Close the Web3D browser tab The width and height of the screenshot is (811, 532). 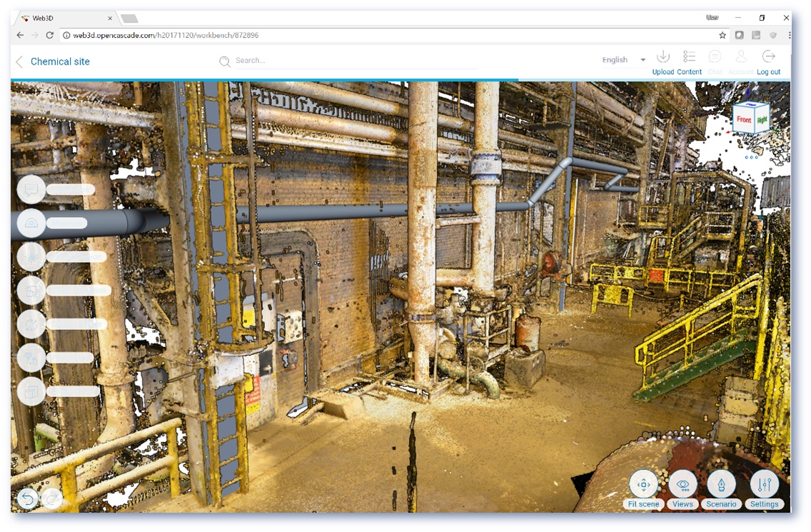[110, 18]
